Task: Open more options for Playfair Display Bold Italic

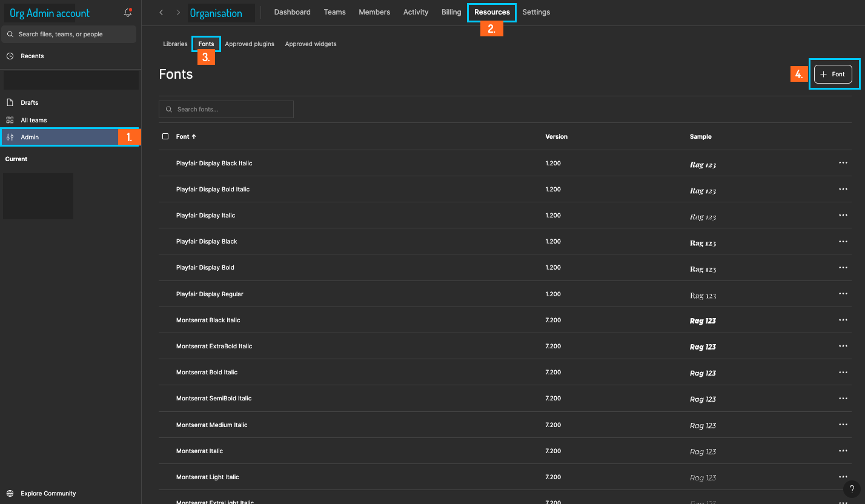Action: [x=843, y=189]
